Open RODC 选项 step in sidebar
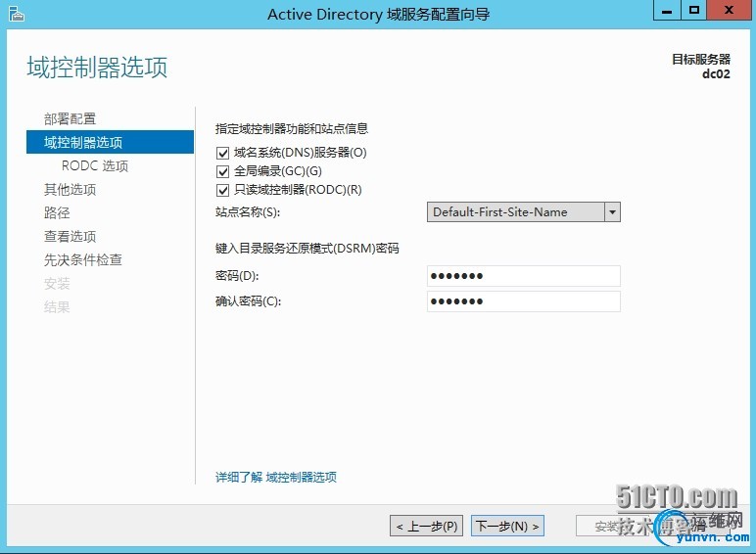The width and height of the screenshot is (756, 554). pos(95,165)
